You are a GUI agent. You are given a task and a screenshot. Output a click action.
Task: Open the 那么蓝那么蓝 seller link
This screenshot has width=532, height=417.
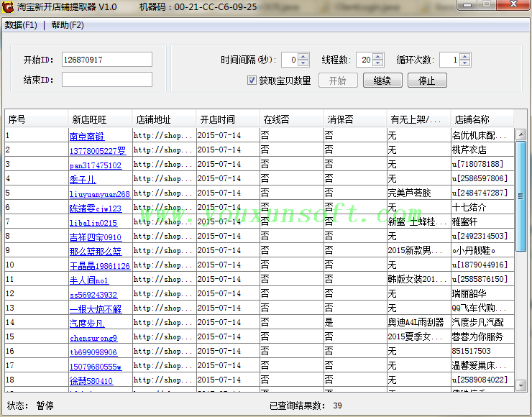(96, 252)
